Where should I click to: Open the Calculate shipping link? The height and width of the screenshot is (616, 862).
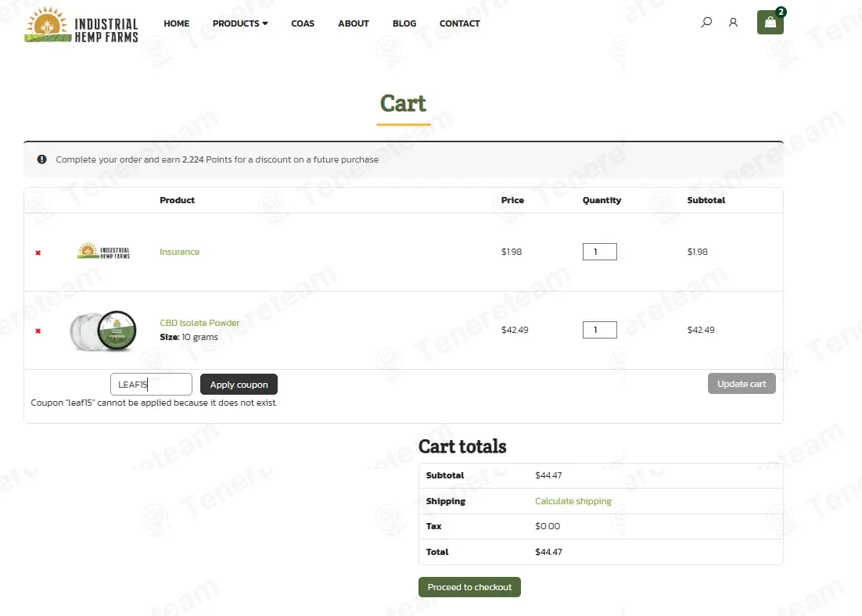point(573,501)
